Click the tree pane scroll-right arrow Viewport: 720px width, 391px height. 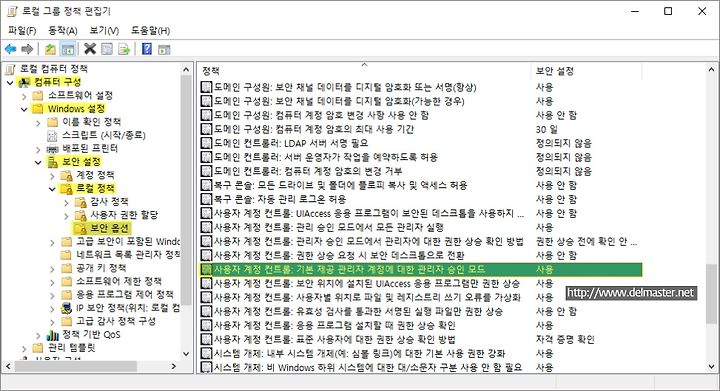(173, 366)
